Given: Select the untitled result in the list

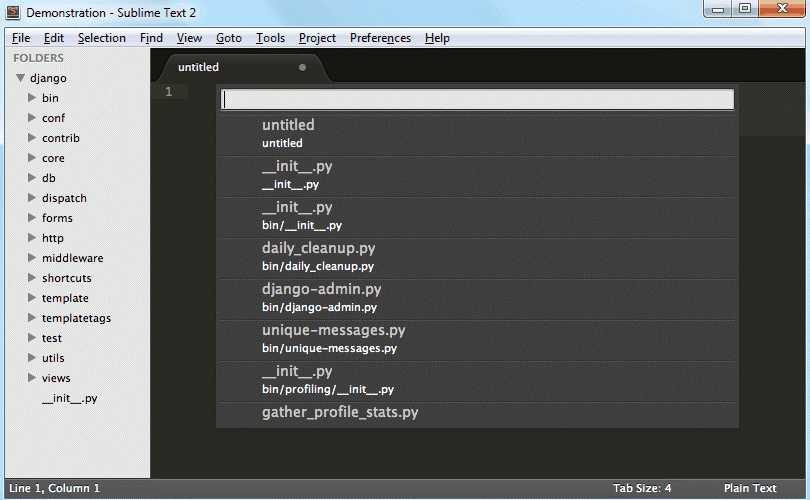Looking at the screenshot, I should pos(477,134).
